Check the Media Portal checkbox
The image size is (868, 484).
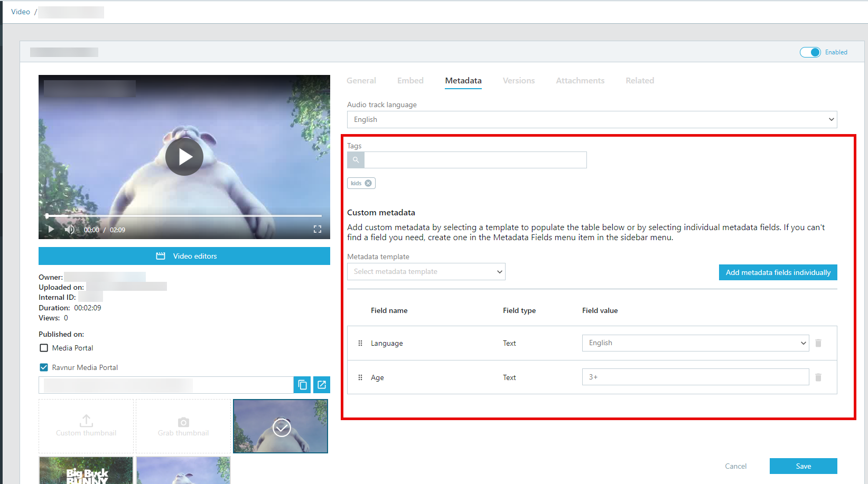click(x=44, y=348)
